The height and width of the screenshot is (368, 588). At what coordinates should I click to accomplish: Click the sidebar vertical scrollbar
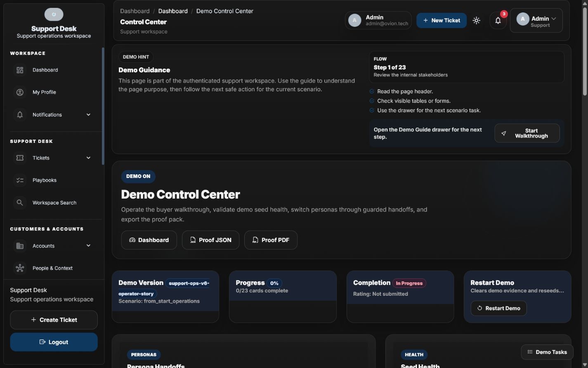pos(103,107)
